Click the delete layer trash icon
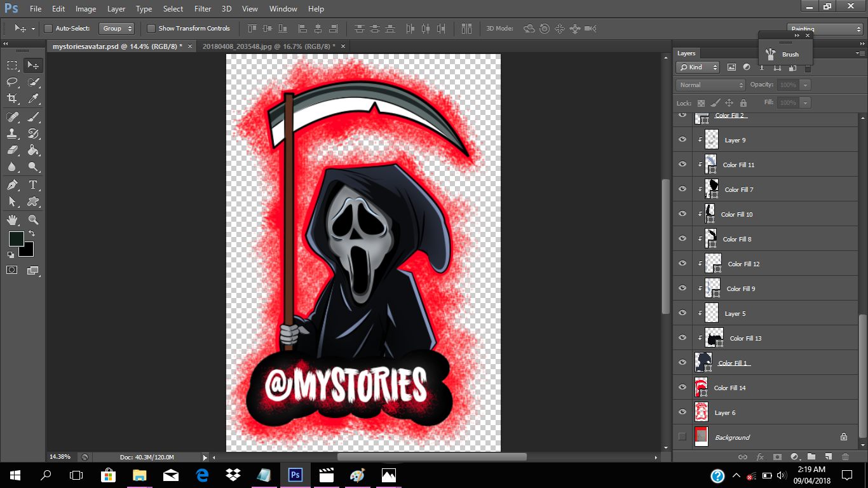This screenshot has height=488, width=868. tap(845, 456)
